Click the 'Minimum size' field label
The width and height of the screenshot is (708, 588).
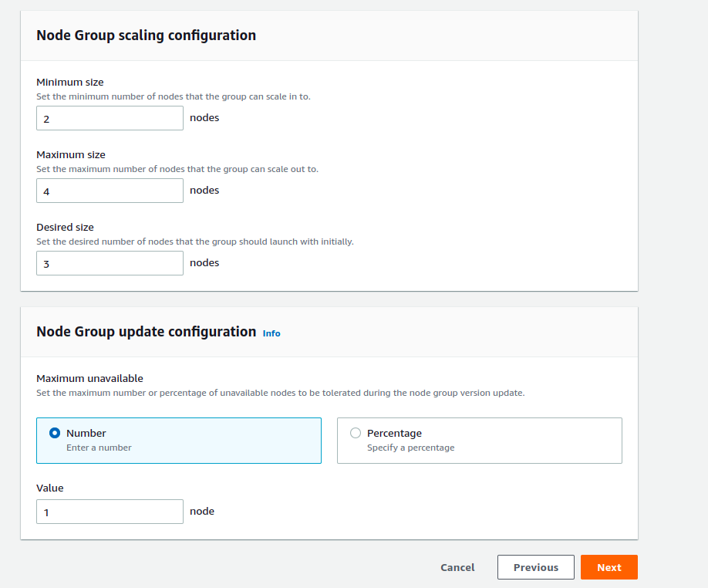coord(70,82)
